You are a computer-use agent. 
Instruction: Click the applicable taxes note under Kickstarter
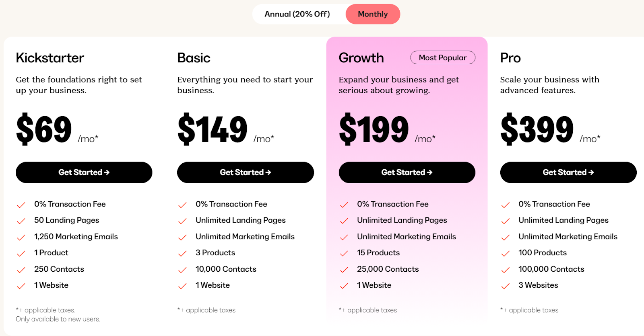point(45,310)
